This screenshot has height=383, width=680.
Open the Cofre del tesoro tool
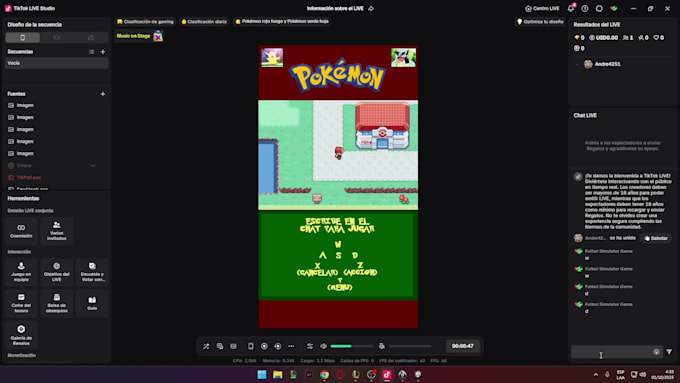pos(21,303)
